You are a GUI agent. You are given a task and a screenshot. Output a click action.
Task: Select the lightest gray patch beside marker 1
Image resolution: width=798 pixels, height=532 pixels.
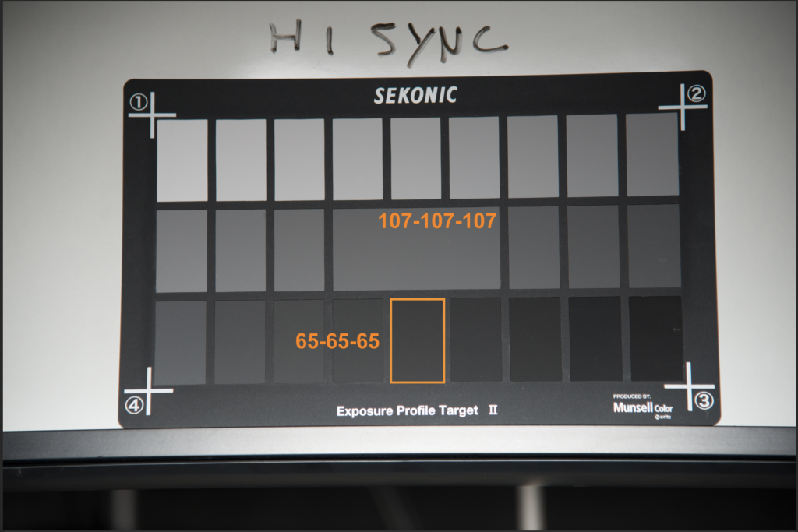click(182, 160)
